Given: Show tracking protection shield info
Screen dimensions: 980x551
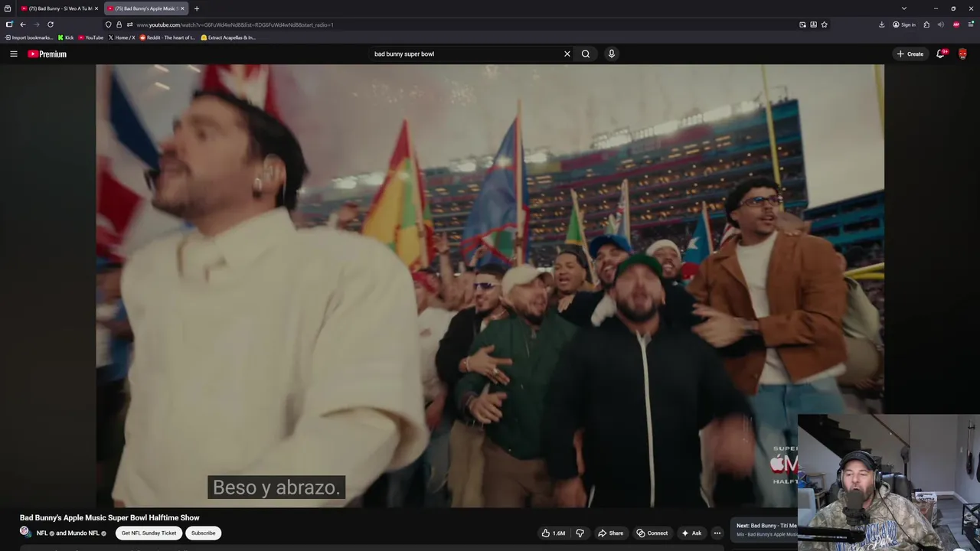Looking at the screenshot, I should [108, 24].
